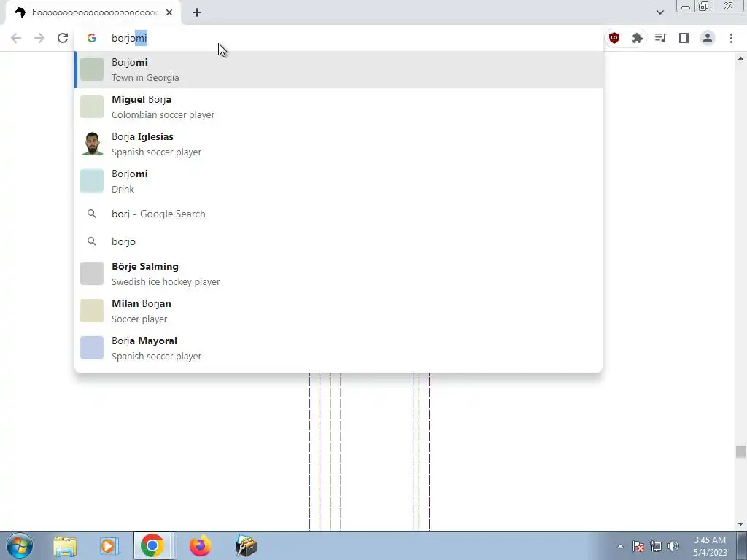Select Borja Mayoral suggestion
Screen dimensions: 747x560
click(x=338, y=348)
